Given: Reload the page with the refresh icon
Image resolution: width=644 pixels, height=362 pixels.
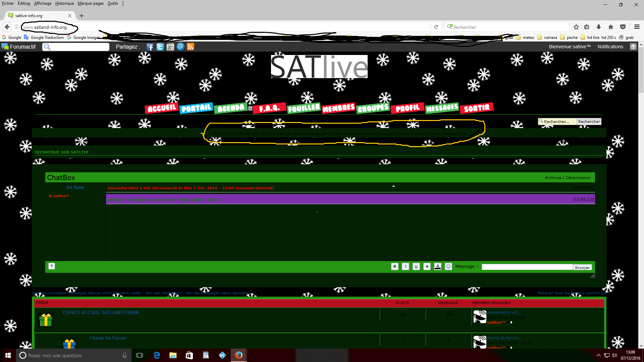Looking at the screenshot, I should (x=436, y=27).
